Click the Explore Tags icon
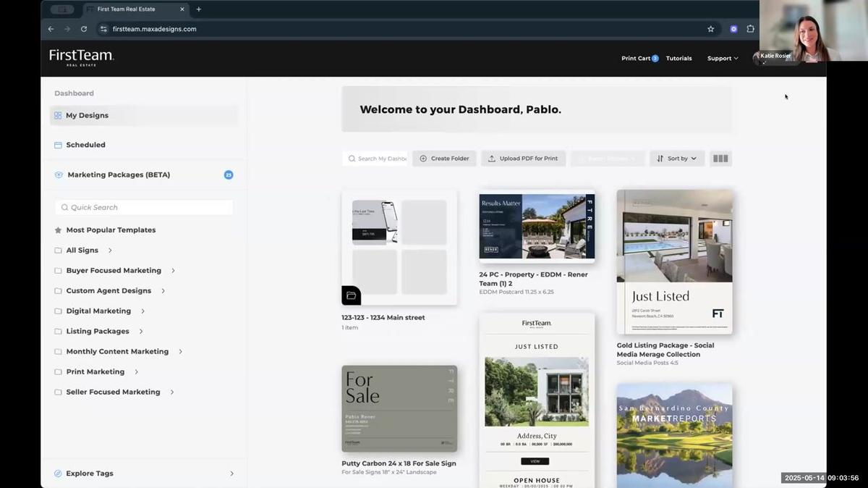This screenshot has width=868, height=488. pyautogui.click(x=58, y=474)
